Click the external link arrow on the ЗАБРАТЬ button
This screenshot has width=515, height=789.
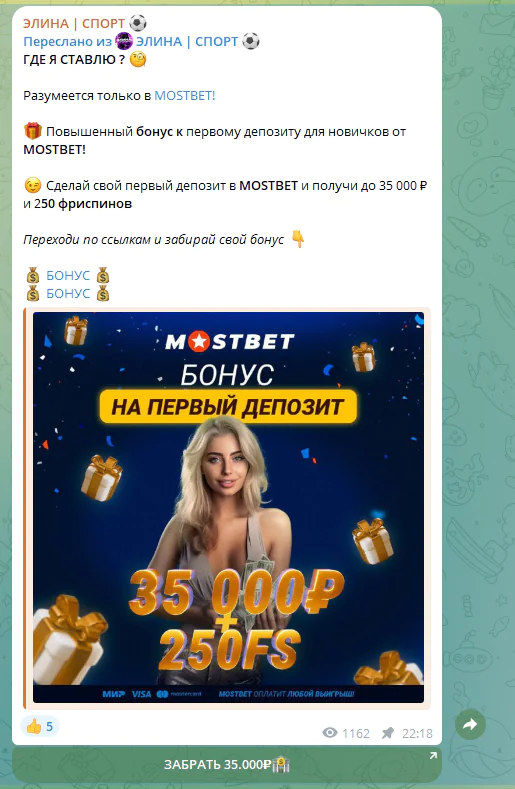pos(433,755)
